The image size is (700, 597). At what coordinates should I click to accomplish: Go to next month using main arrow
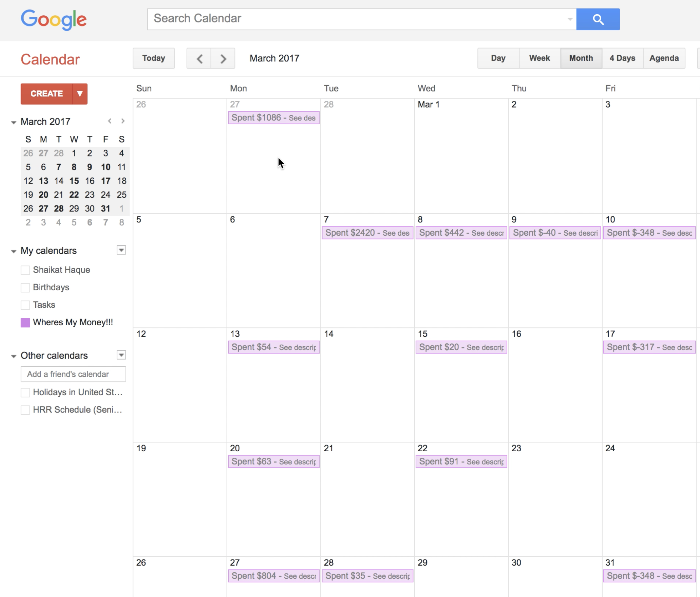click(223, 59)
